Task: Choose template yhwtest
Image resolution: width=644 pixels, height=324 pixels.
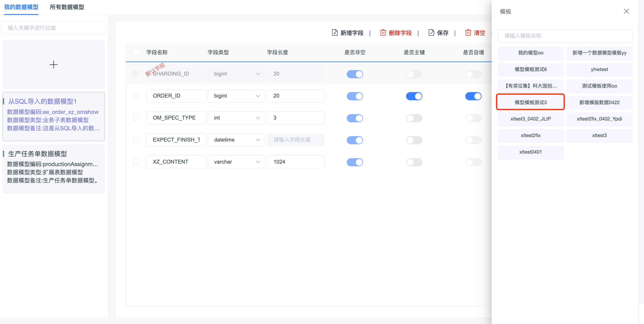Action: pyautogui.click(x=599, y=69)
